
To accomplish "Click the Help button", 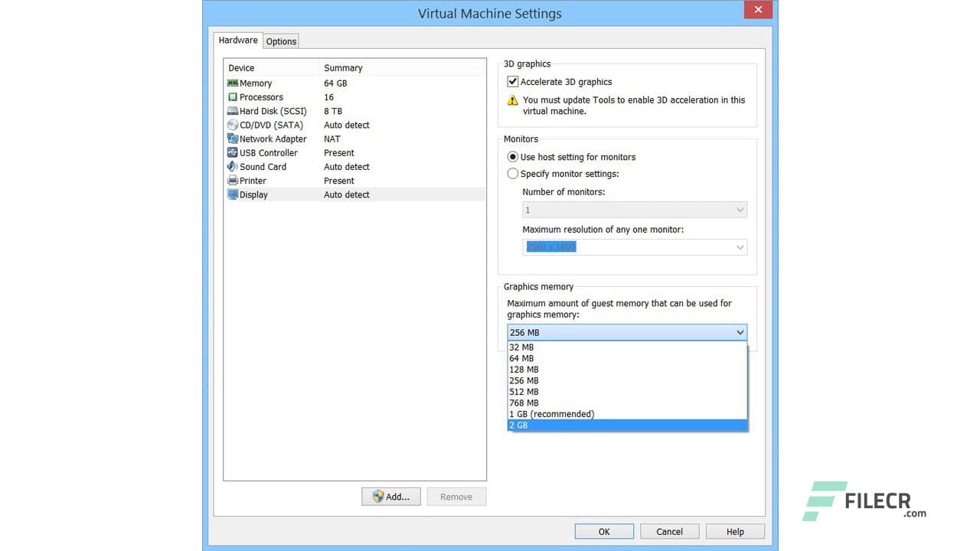I will (734, 531).
